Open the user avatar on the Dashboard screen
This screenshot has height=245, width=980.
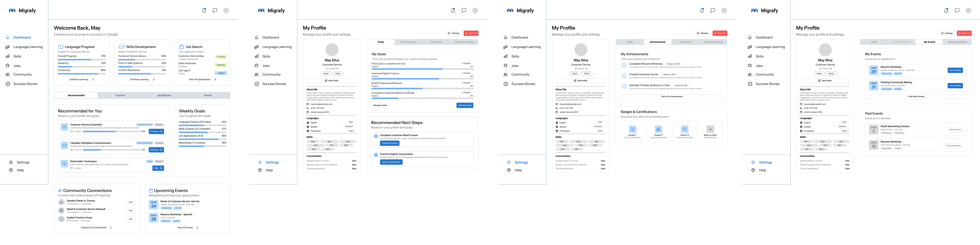(226, 11)
